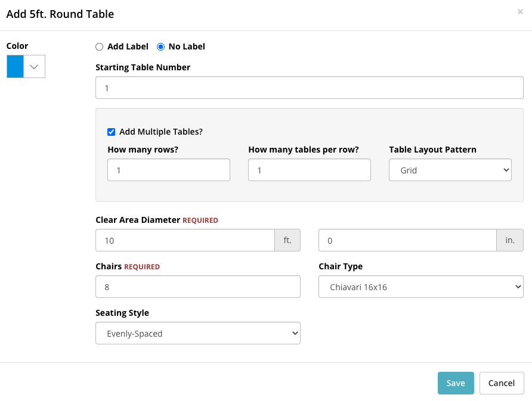Click the Chairs count field

coord(198,287)
